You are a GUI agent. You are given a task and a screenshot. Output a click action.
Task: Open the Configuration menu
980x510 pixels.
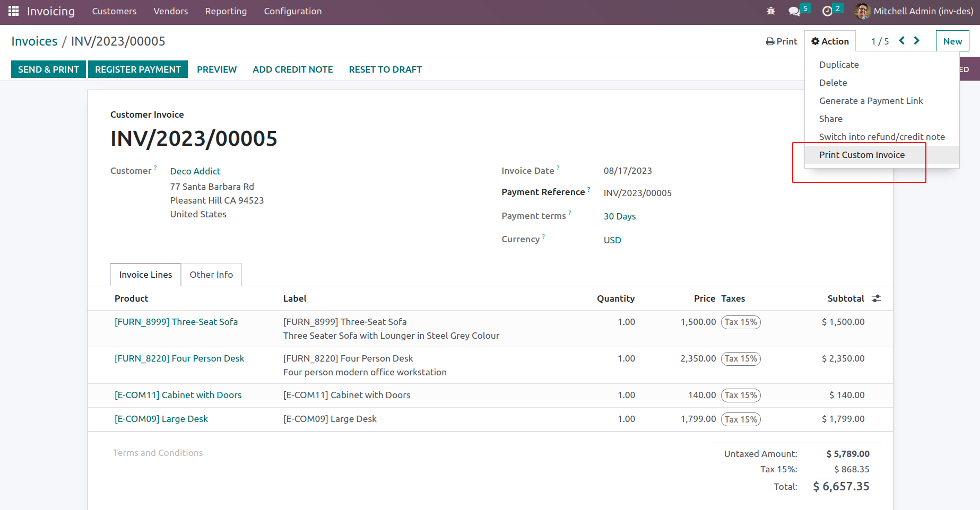coord(292,11)
